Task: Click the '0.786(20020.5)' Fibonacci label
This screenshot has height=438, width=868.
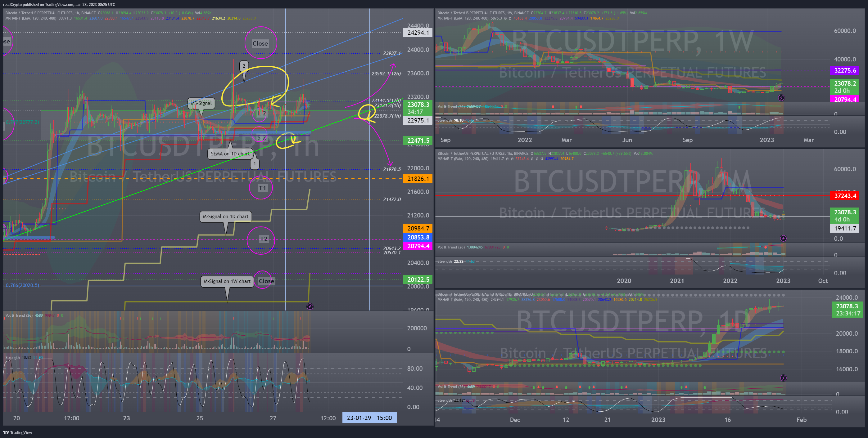Action: coord(22,285)
